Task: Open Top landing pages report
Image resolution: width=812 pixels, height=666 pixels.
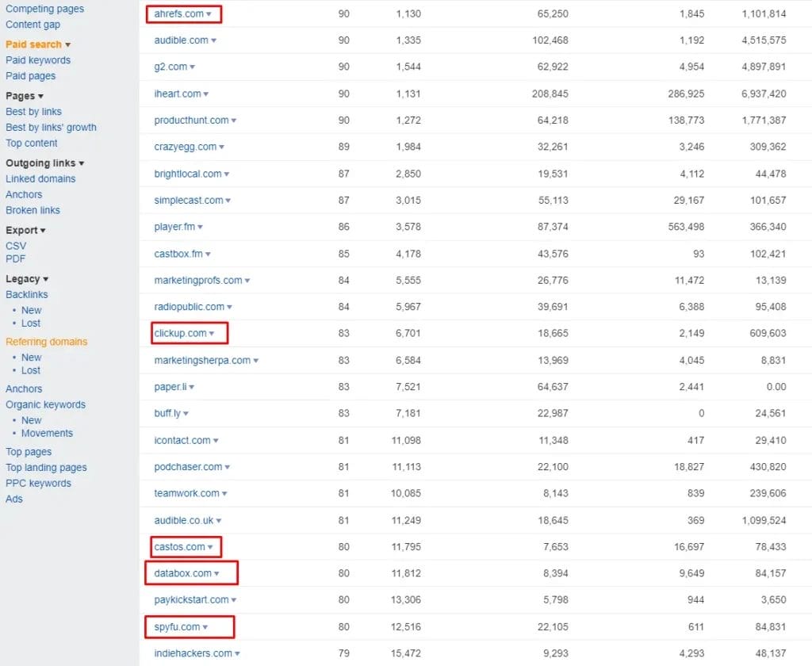Action: [x=46, y=468]
